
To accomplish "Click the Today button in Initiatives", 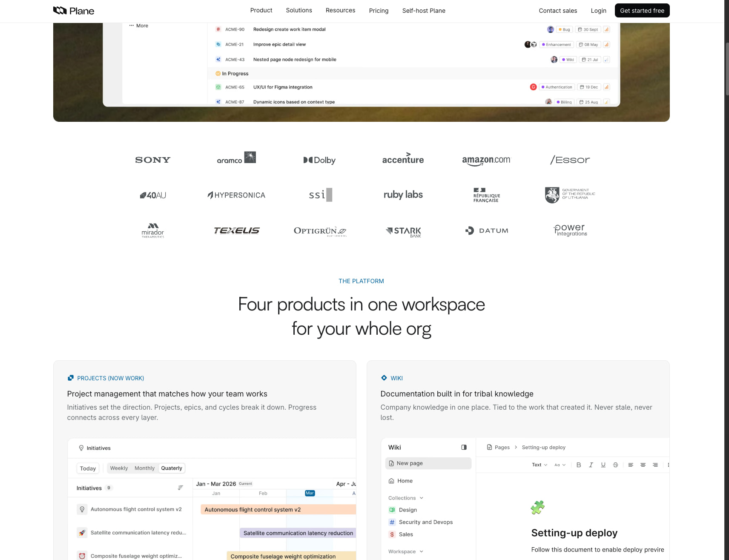I will pyautogui.click(x=88, y=468).
